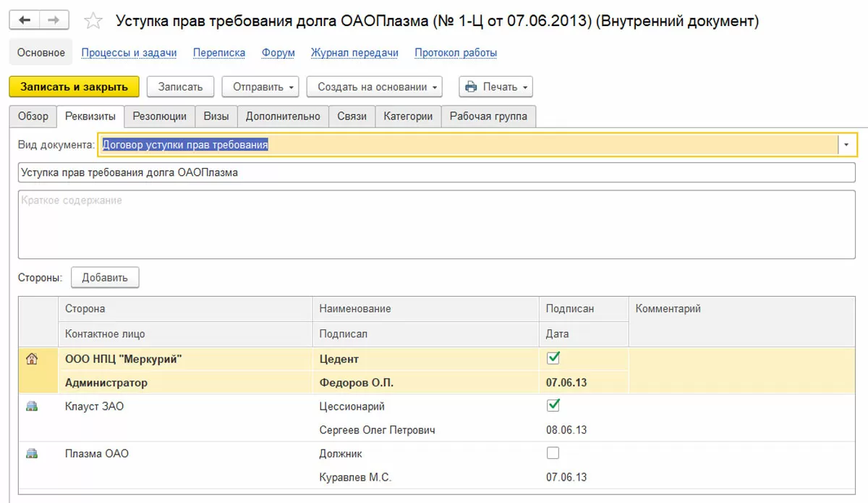Image resolution: width=868 pixels, height=503 pixels.
Task: Select the Должник cell
Action: tap(425, 454)
